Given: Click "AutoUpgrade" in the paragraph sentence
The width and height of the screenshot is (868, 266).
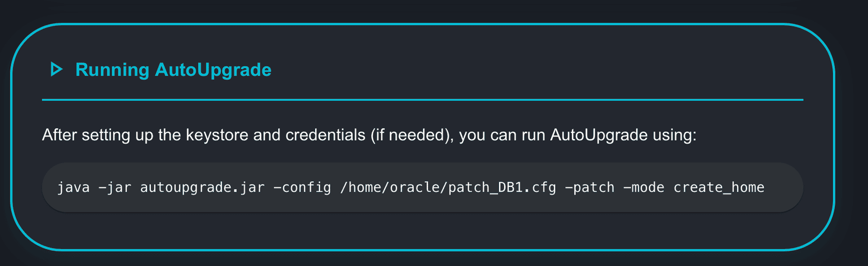Looking at the screenshot, I should point(599,135).
